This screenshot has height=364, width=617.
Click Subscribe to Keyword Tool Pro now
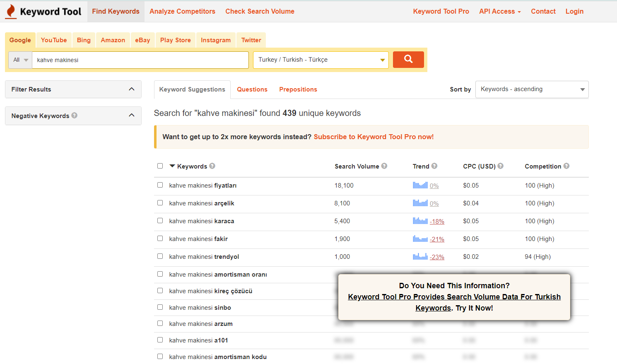[x=374, y=137]
